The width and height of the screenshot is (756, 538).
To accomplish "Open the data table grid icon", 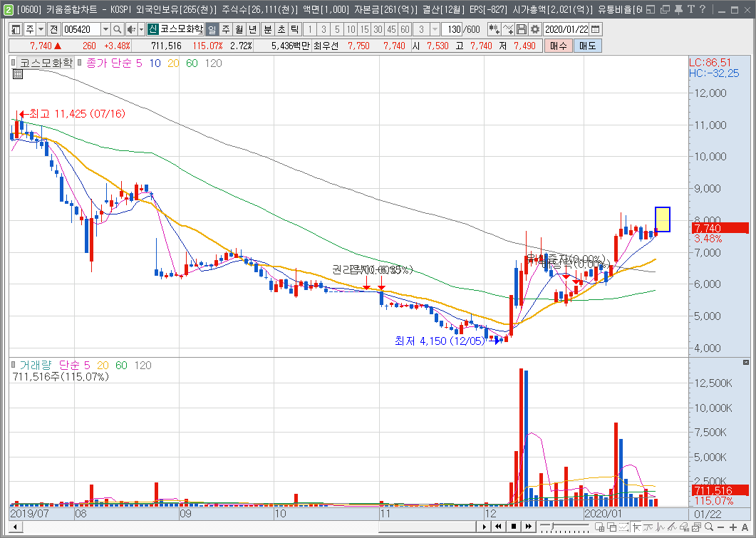I will click(x=17, y=74).
